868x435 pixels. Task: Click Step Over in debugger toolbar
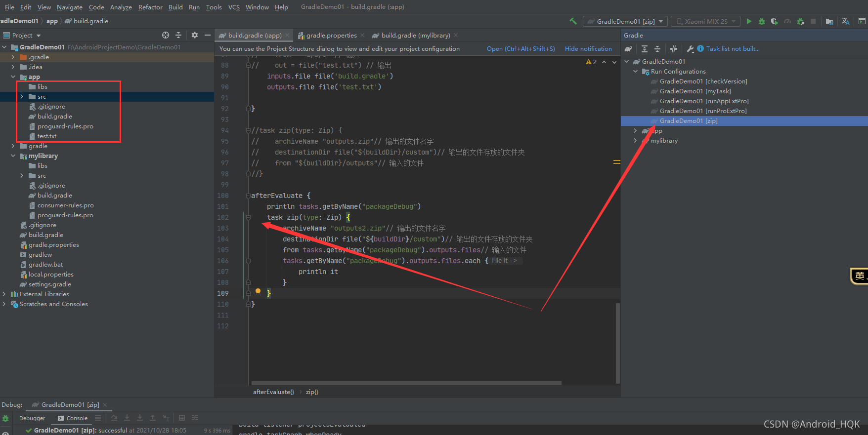114,418
